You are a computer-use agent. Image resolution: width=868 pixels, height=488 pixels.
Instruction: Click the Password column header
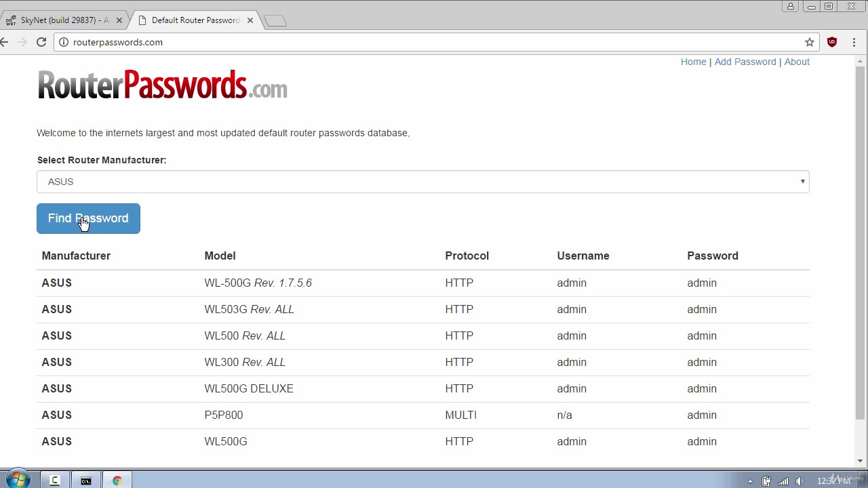[713, 256]
